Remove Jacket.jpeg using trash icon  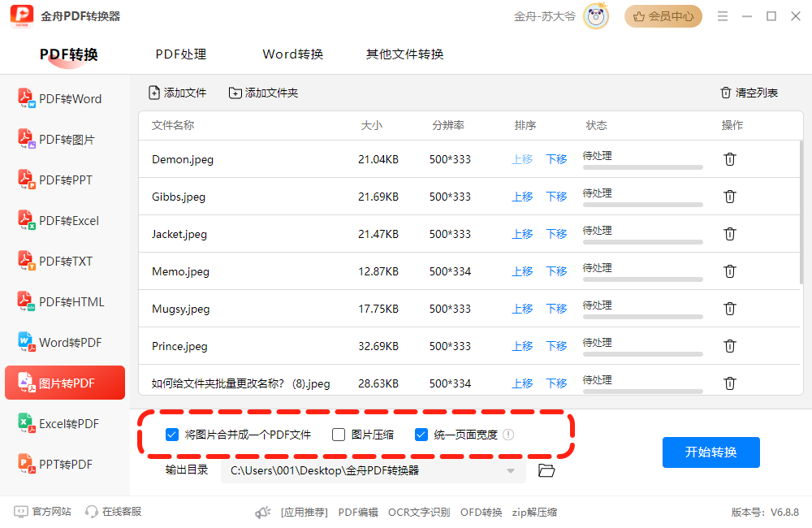730,234
